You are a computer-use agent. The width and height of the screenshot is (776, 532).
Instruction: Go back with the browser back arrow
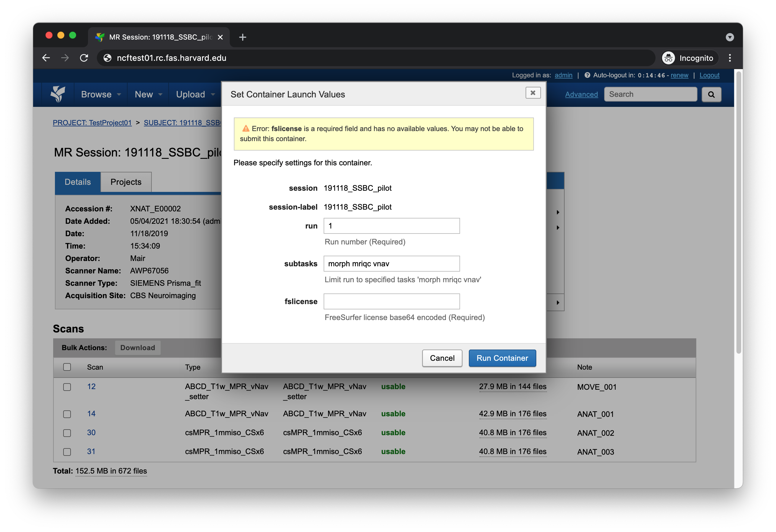pyautogui.click(x=46, y=58)
